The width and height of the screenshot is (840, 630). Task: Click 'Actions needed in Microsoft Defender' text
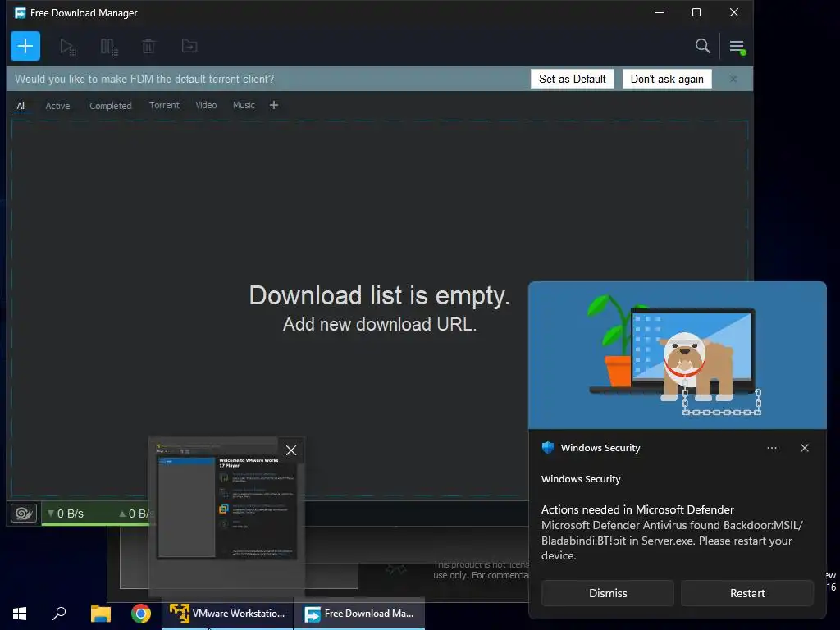point(637,509)
